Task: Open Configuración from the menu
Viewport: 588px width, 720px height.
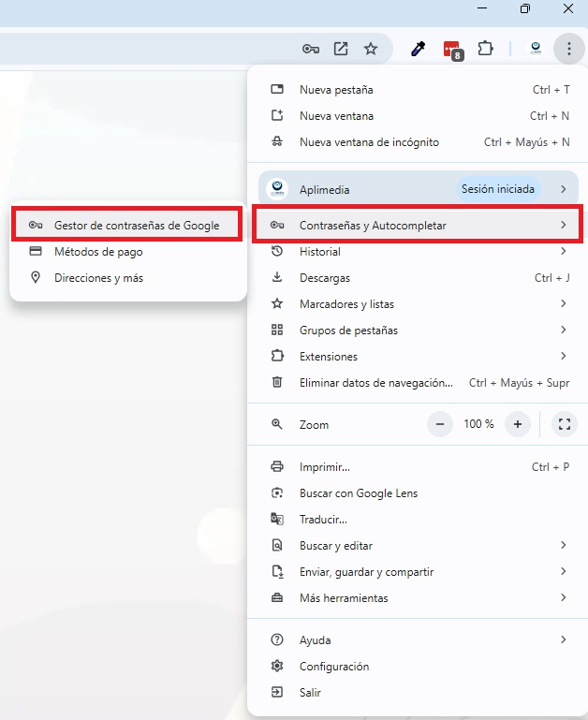Action: [334, 667]
